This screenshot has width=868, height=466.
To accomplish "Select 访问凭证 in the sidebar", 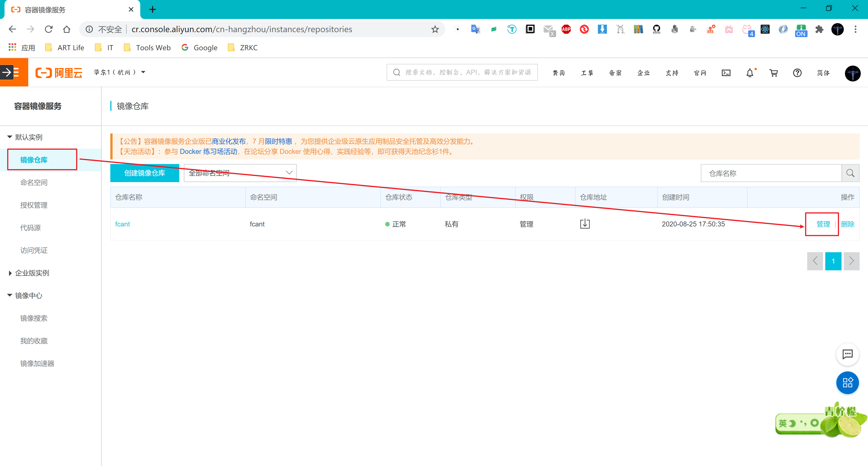I will click(x=34, y=250).
